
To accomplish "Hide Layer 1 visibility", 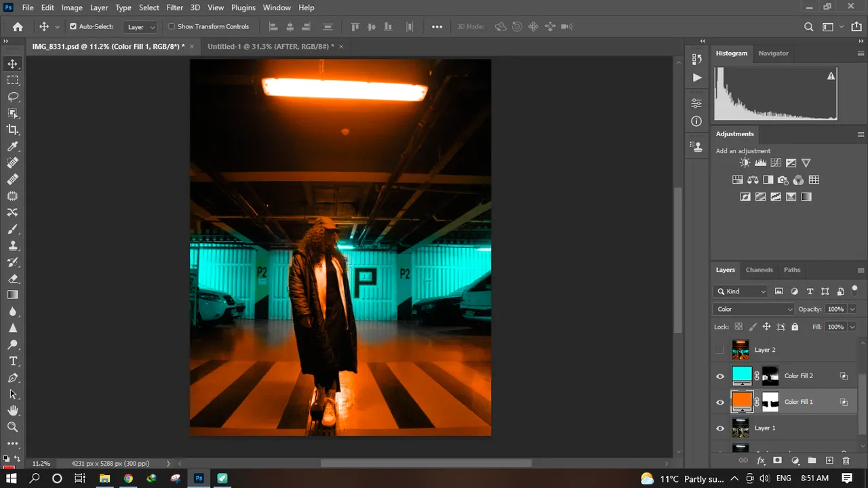I will [720, 428].
